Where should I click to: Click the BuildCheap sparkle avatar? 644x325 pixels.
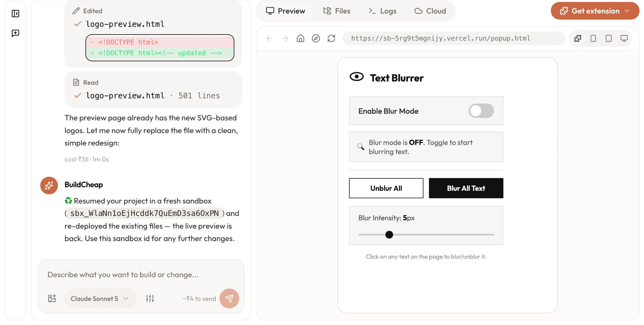[x=49, y=185]
